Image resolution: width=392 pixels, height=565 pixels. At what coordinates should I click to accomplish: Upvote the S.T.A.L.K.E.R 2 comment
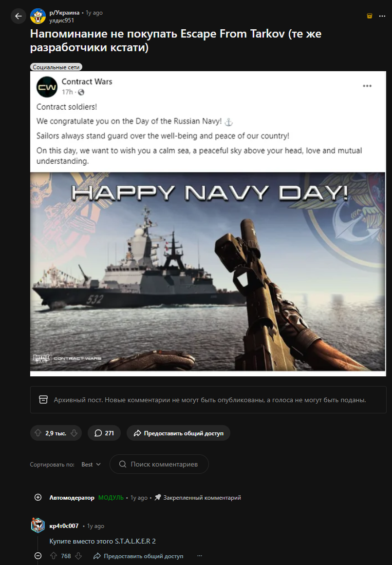click(x=53, y=556)
